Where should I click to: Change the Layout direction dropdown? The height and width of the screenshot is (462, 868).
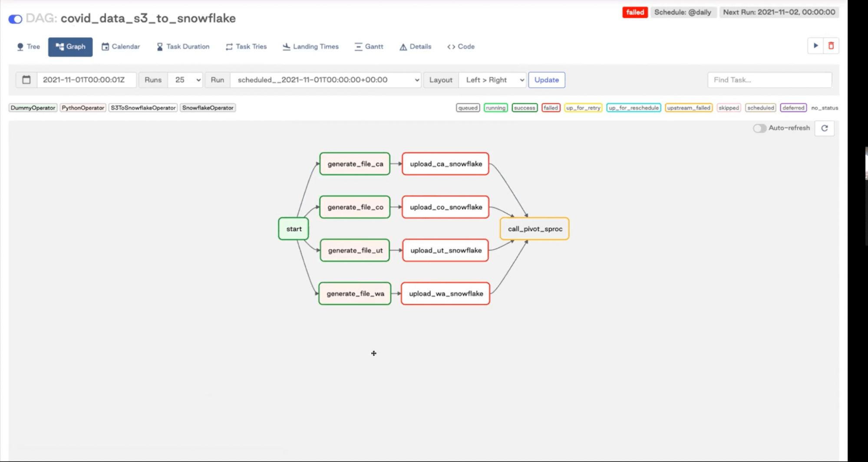pos(492,80)
